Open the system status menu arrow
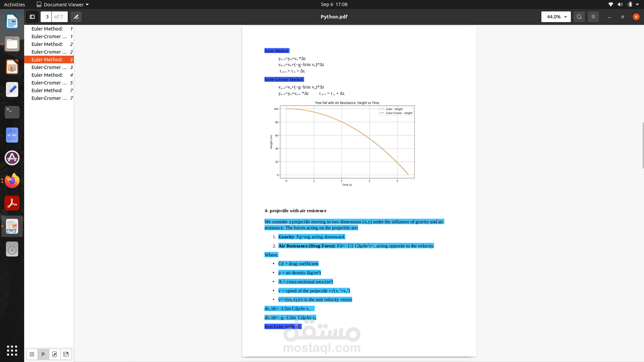The image size is (644, 362). click(637, 4)
